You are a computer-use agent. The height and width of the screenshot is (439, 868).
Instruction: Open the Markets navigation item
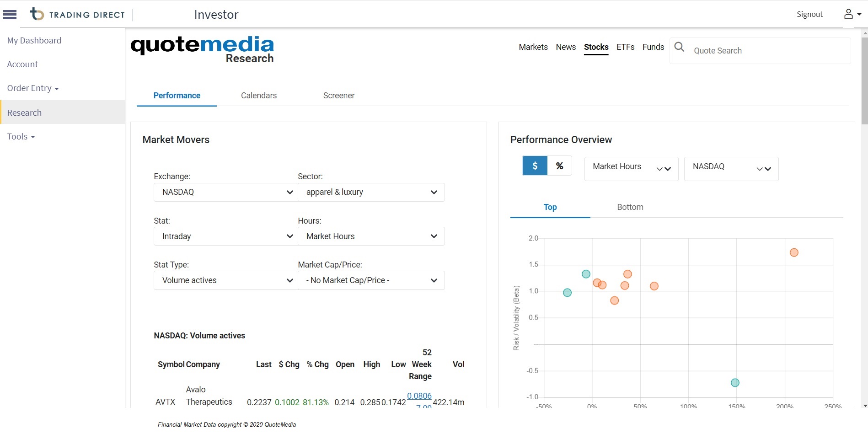coord(533,47)
